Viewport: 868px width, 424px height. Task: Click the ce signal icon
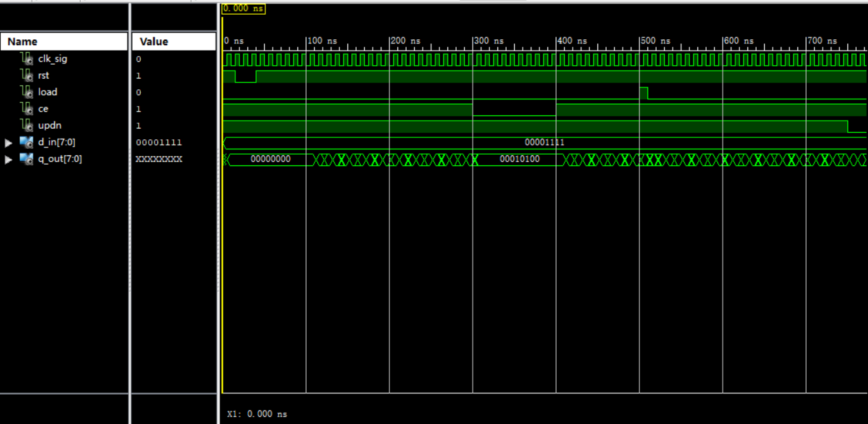(27, 109)
